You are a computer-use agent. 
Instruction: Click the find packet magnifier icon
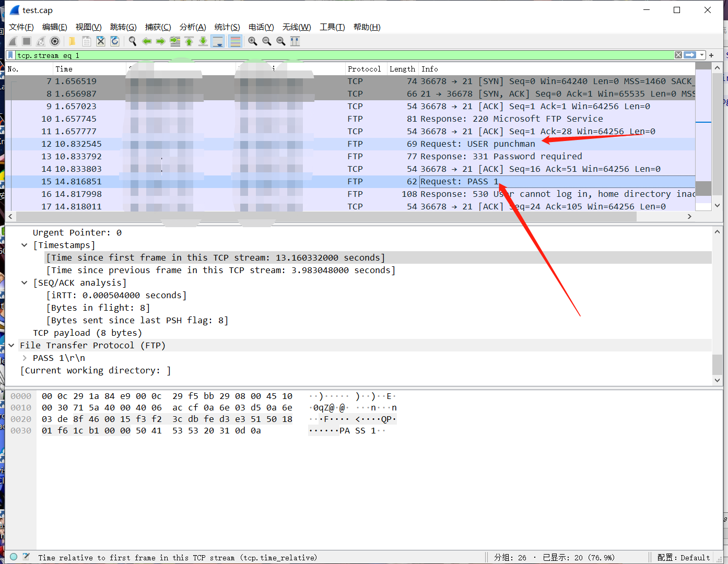133,41
